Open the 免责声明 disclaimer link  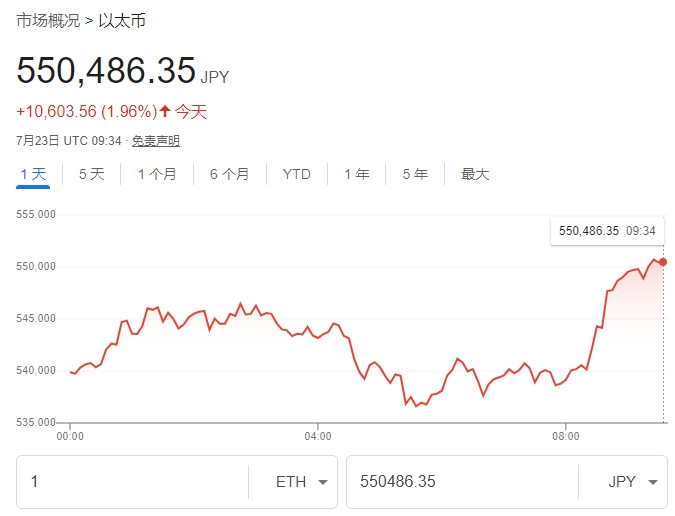point(156,141)
